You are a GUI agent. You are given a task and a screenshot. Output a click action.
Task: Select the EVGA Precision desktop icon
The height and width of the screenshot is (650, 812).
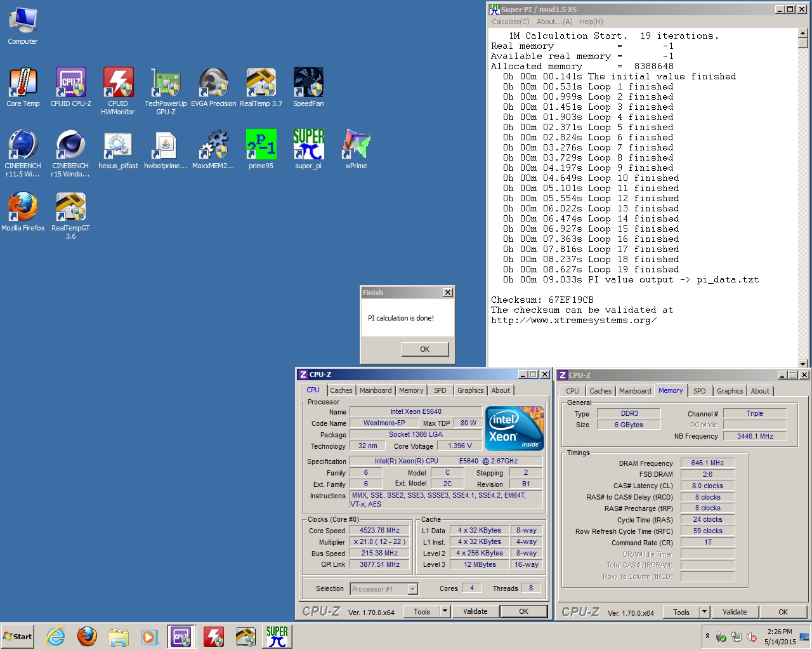[x=214, y=87]
